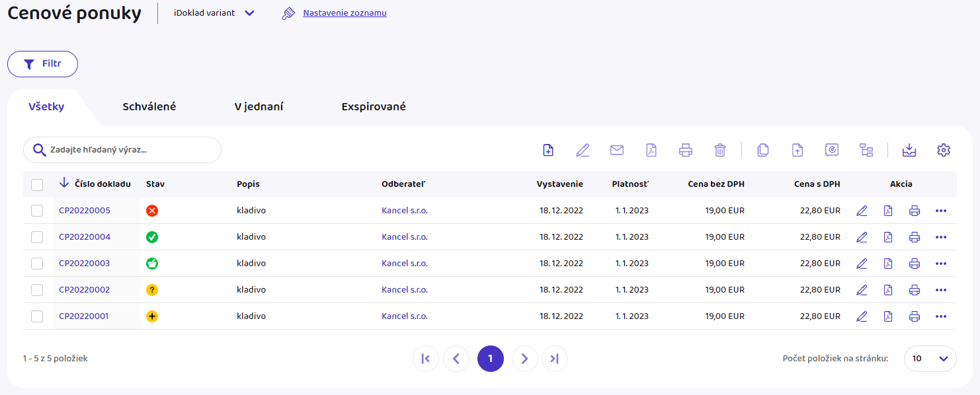Click the download tray export icon
Screen dimensions: 980x395
click(x=909, y=150)
